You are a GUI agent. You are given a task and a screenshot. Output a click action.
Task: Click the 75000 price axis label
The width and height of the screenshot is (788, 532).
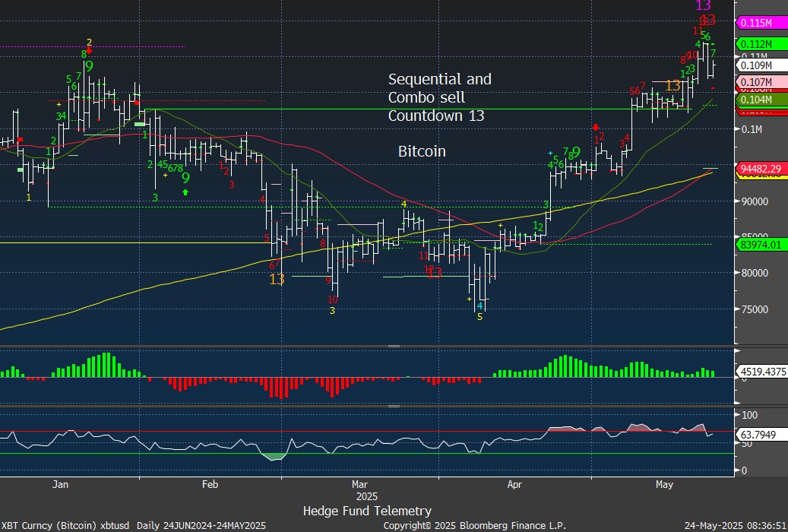click(x=755, y=309)
